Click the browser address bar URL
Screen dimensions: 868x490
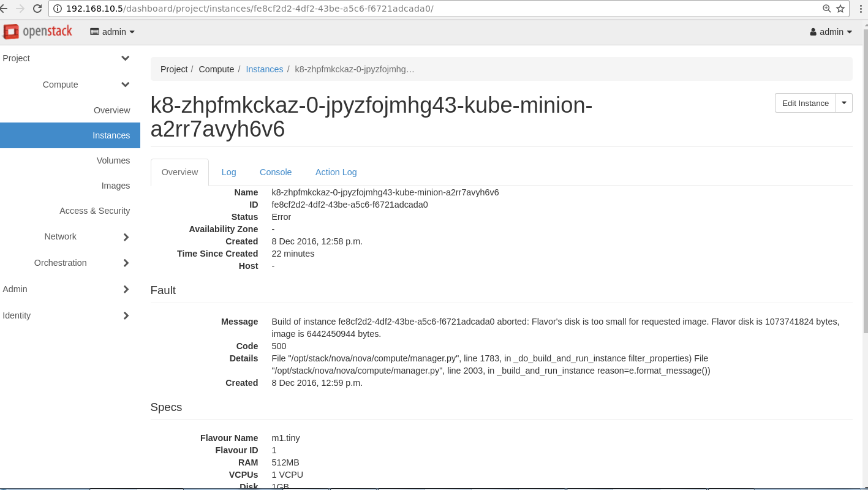pyautogui.click(x=250, y=9)
